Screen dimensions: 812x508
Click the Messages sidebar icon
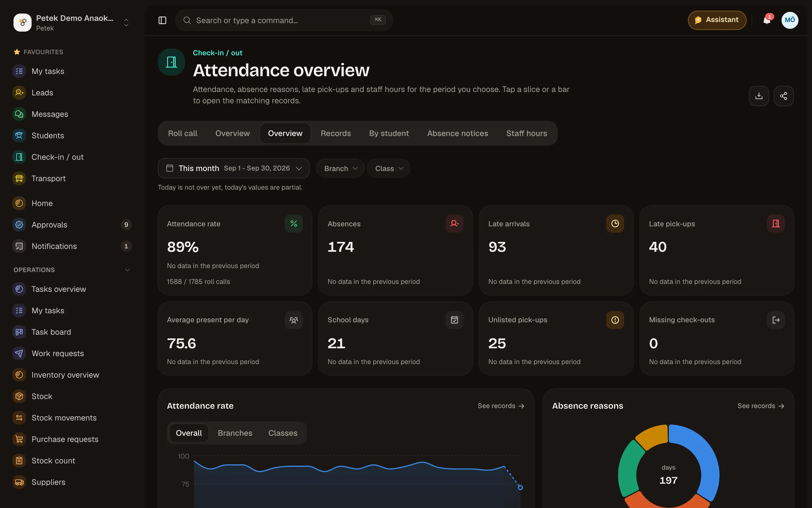click(19, 114)
